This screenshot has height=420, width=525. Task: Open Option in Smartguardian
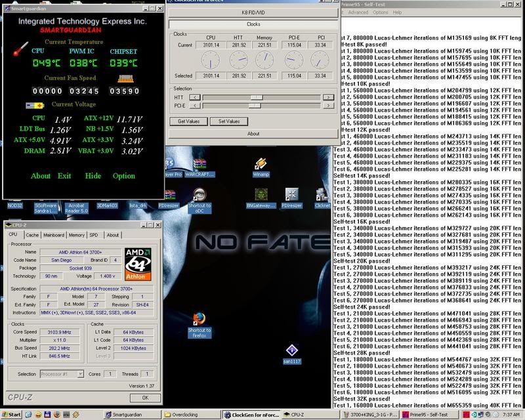point(124,176)
